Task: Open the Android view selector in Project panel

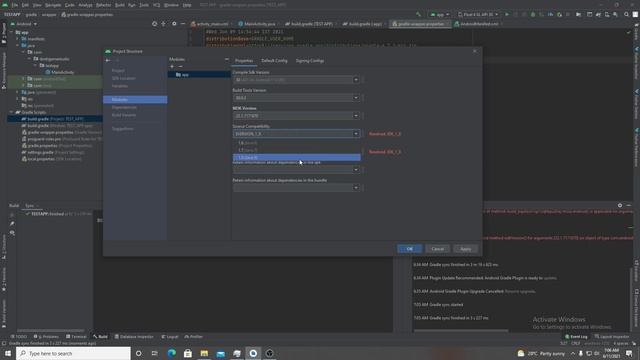Action: (24, 24)
